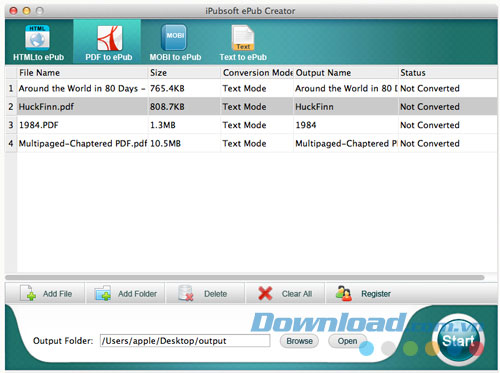Select the MOBI to ePub book icon
Image resolution: width=500 pixels, height=373 pixels.
(x=174, y=37)
